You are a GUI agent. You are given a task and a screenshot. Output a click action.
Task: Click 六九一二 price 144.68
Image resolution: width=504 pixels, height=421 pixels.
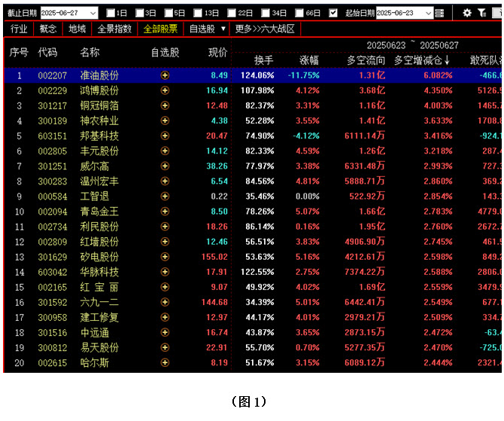pos(214,302)
